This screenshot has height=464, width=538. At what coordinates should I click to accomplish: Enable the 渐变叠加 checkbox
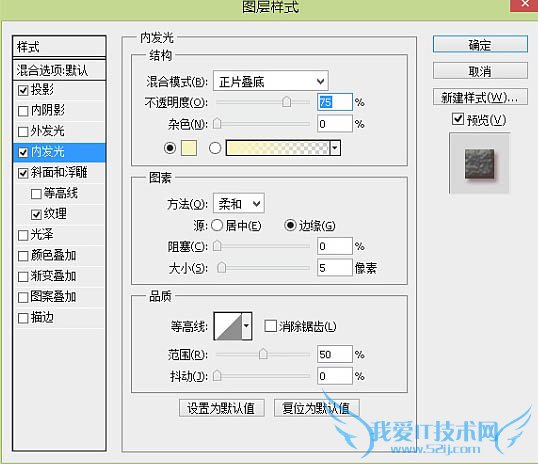coord(23,277)
